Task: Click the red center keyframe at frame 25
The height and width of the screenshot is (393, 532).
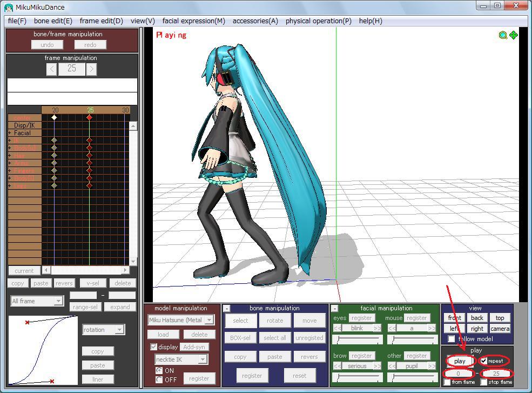Action: [x=89, y=117]
